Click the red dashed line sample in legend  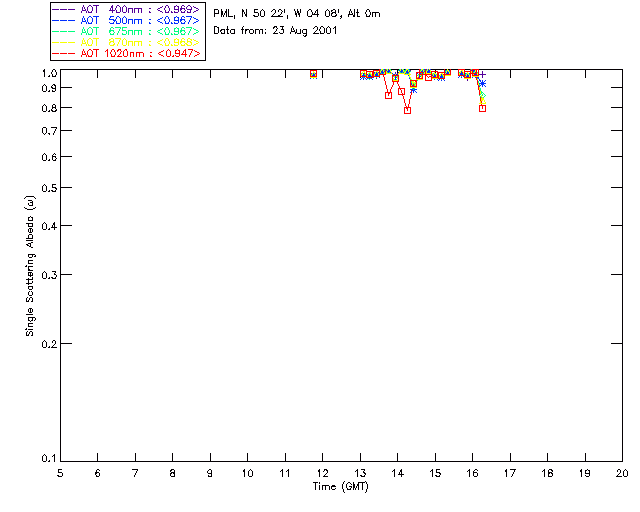pos(64,53)
